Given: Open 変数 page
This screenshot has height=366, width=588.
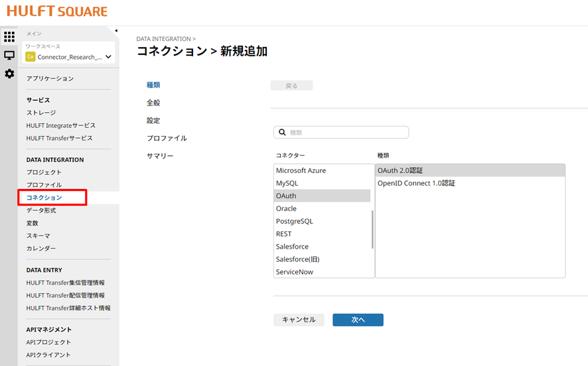Looking at the screenshot, I should [x=33, y=223].
